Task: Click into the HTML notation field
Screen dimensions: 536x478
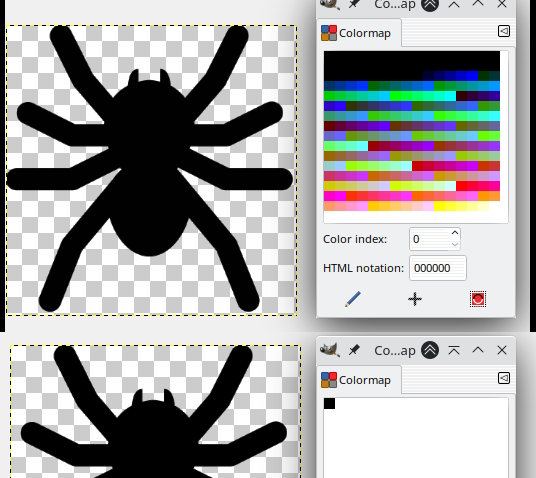Action: point(438,268)
